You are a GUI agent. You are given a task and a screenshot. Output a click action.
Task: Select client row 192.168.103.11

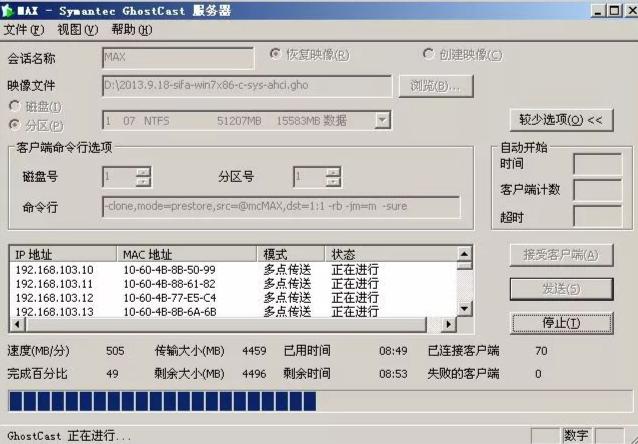tap(233, 284)
